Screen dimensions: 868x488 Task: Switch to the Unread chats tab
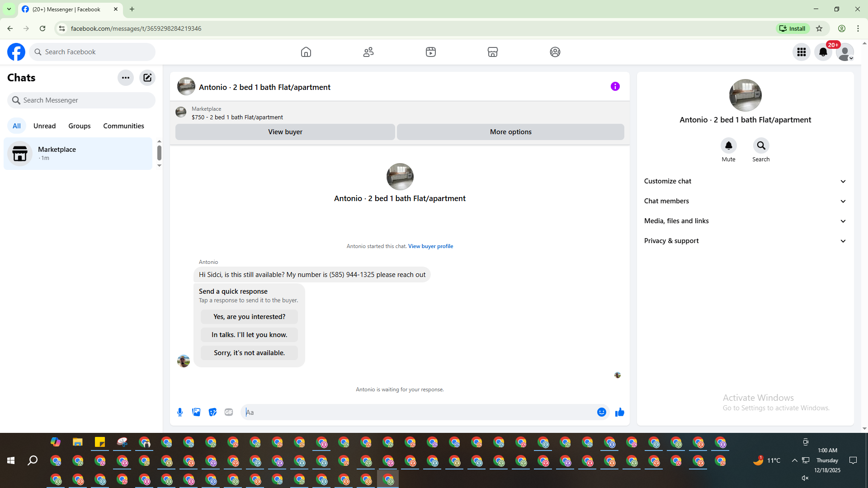click(44, 126)
